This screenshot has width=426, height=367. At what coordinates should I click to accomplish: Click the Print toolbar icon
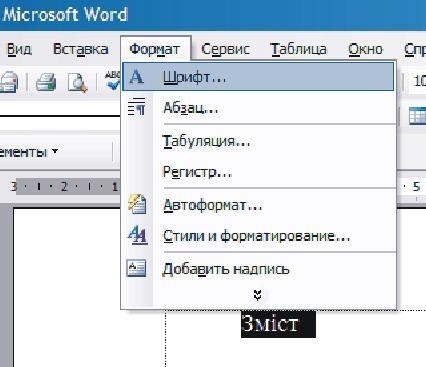(x=46, y=82)
